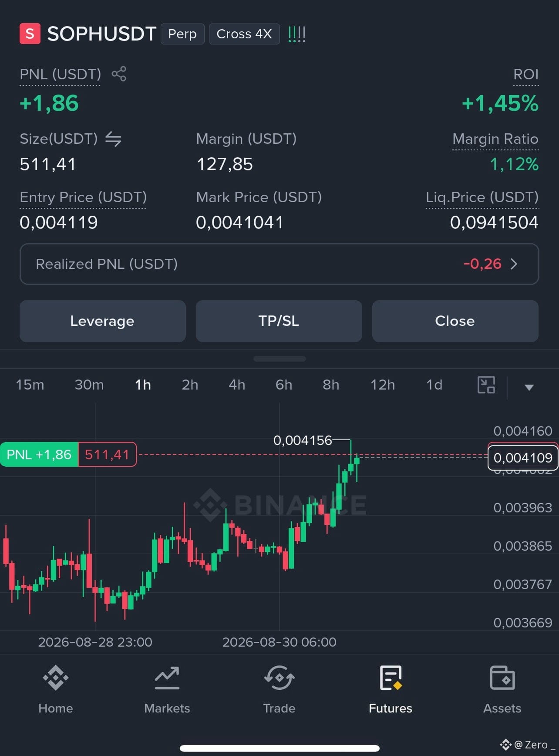This screenshot has height=756, width=559.
Task: Tap the 0,003669 price axis label
Action: pos(523,623)
